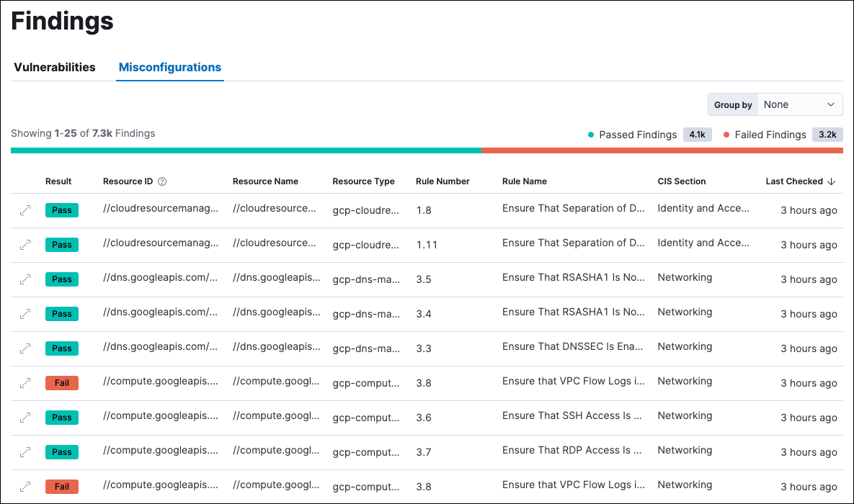Expand the finding row for rule 3.7
Viewport: 854px width, 504px height.
point(25,452)
